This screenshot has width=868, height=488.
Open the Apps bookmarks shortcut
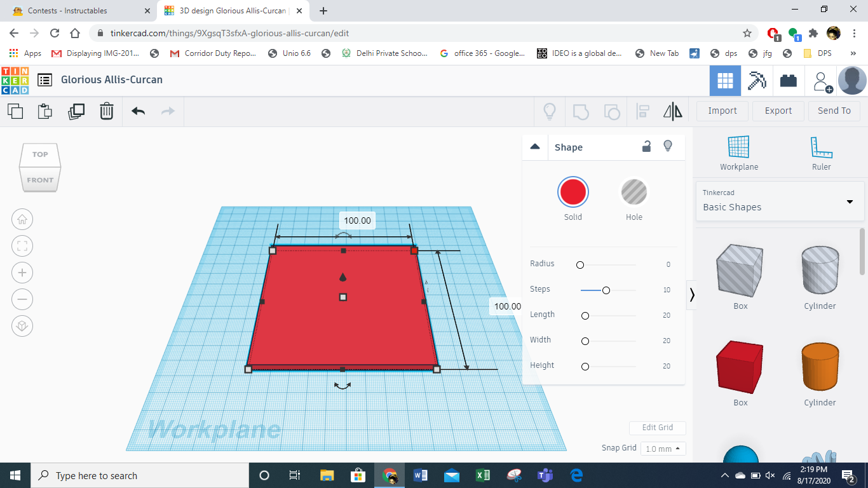click(25, 53)
